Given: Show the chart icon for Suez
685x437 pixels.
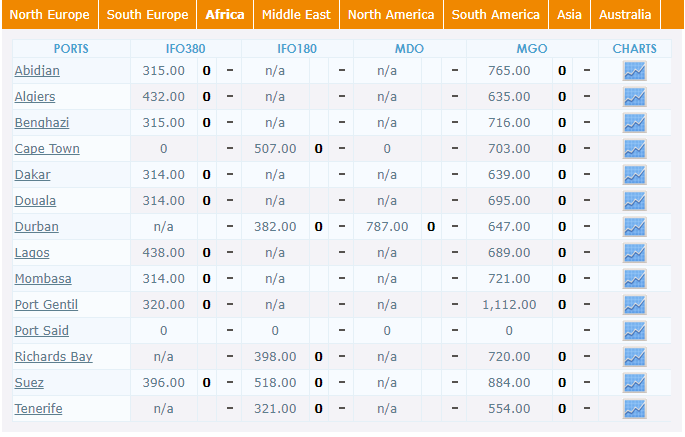Looking at the screenshot, I should click(634, 383).
